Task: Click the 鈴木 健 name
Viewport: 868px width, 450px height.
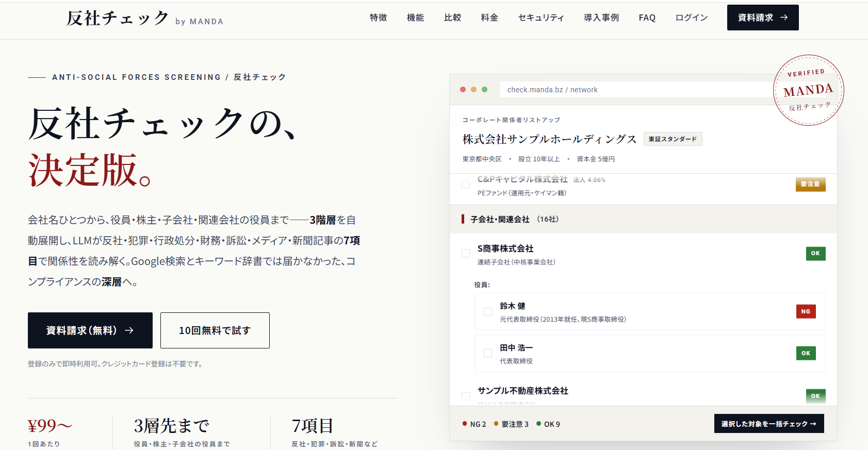Action: click(513, 306)
